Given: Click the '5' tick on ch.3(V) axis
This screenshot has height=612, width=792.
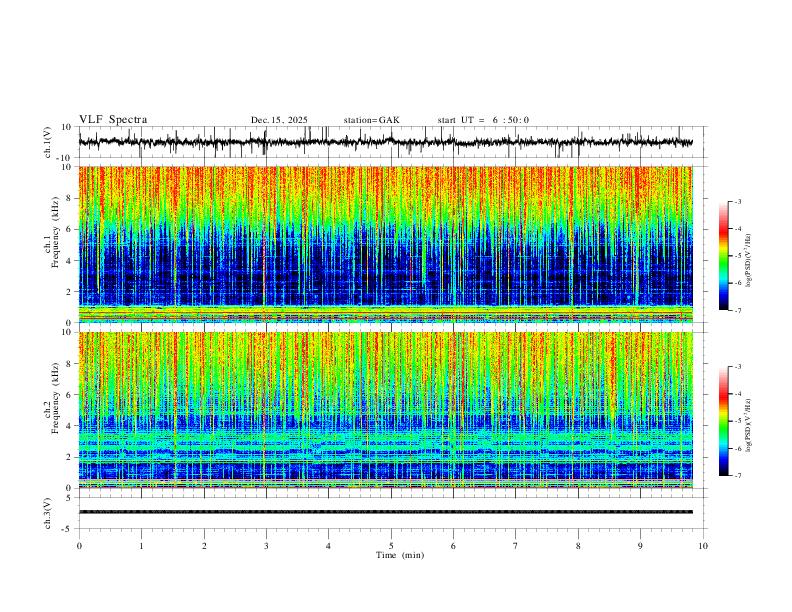Looking at the screenshot, I should click(69, 497).
